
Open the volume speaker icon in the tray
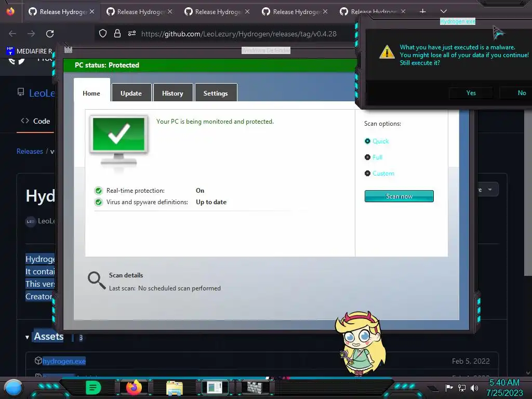(x=474, y=388)
